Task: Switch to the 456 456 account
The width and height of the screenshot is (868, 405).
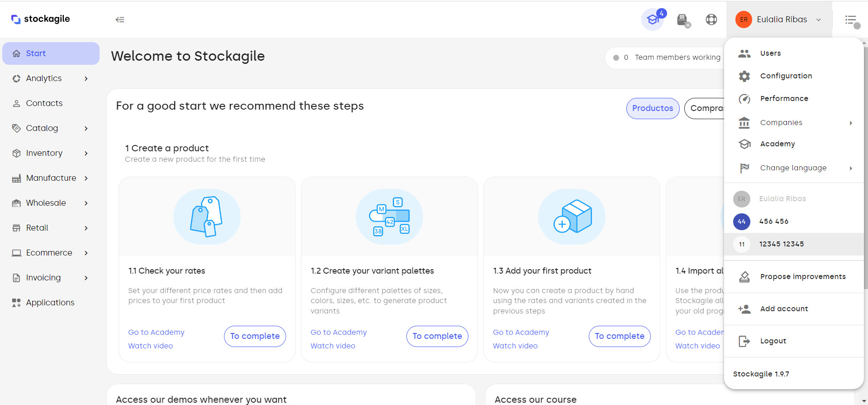Action: 794,222
